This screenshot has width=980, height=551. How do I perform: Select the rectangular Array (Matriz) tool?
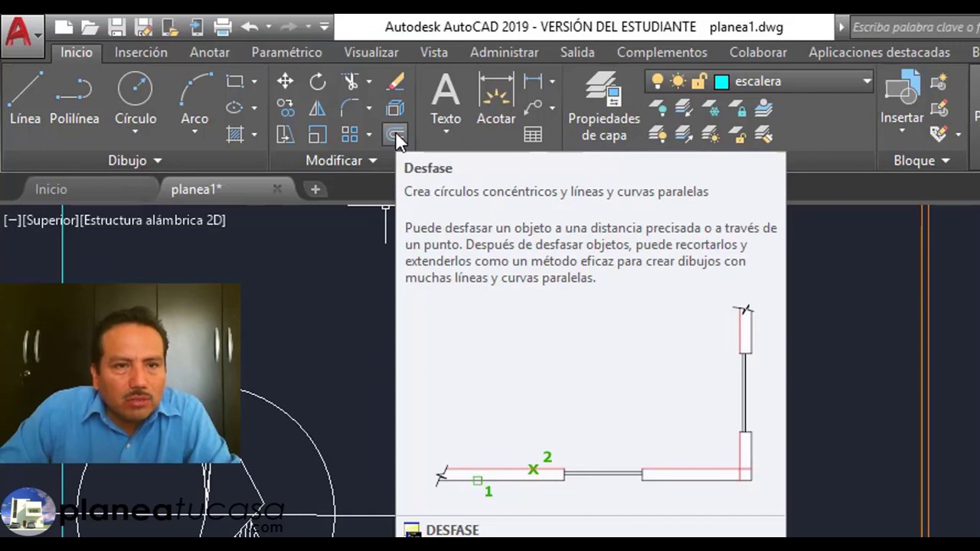351,135
